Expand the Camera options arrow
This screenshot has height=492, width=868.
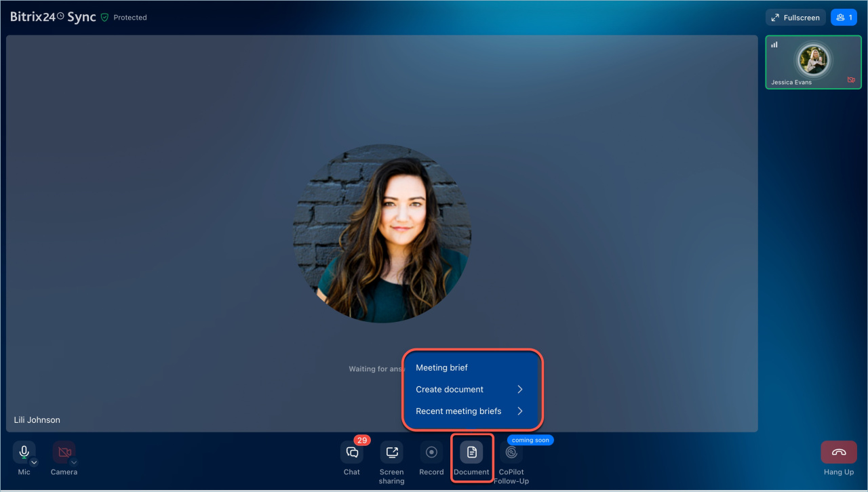point(74,462)
